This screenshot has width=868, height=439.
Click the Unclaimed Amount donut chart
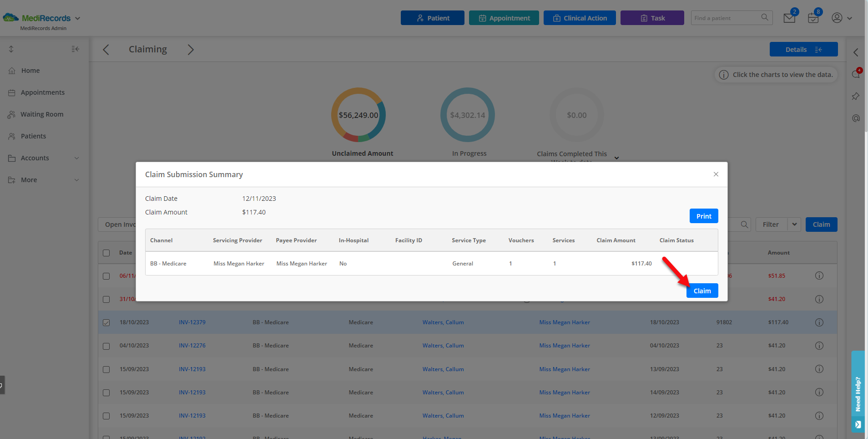[x=358, y=115]
